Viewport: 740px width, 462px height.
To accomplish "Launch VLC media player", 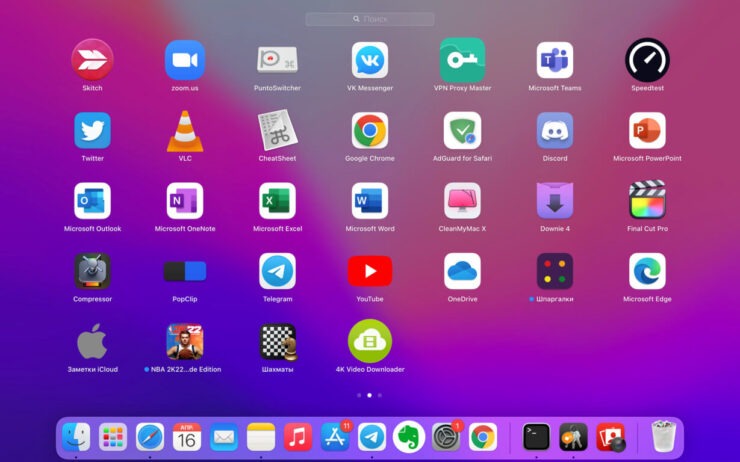I will pyautogui.click(x=185, y=131).
